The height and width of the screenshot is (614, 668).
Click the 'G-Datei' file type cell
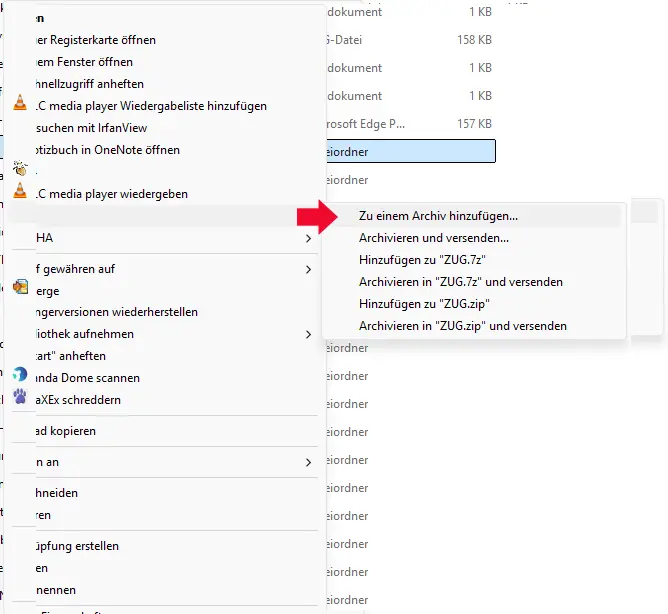(344, 40)
